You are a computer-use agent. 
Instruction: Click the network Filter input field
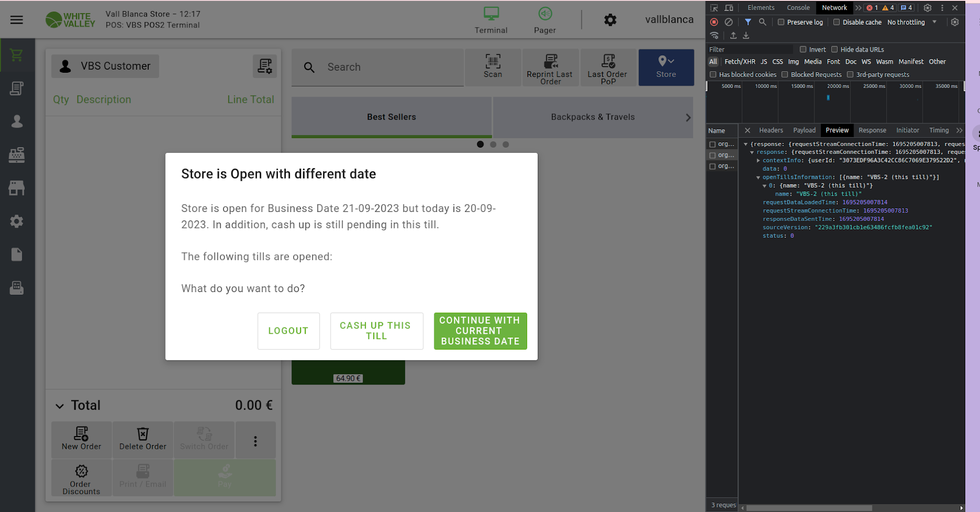click(x=750, y=50)
